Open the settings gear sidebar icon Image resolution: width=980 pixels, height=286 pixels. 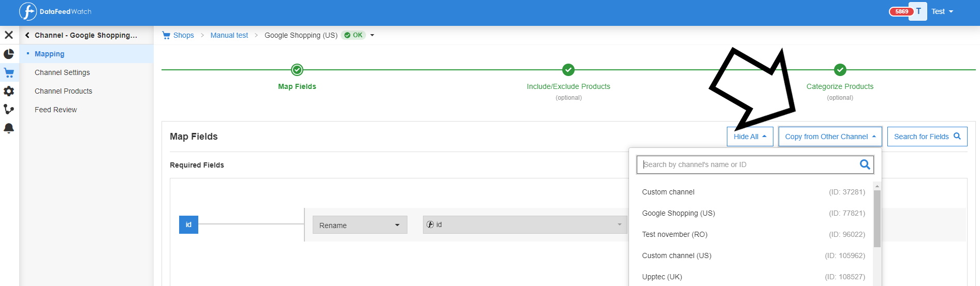[x=9, y=91]
